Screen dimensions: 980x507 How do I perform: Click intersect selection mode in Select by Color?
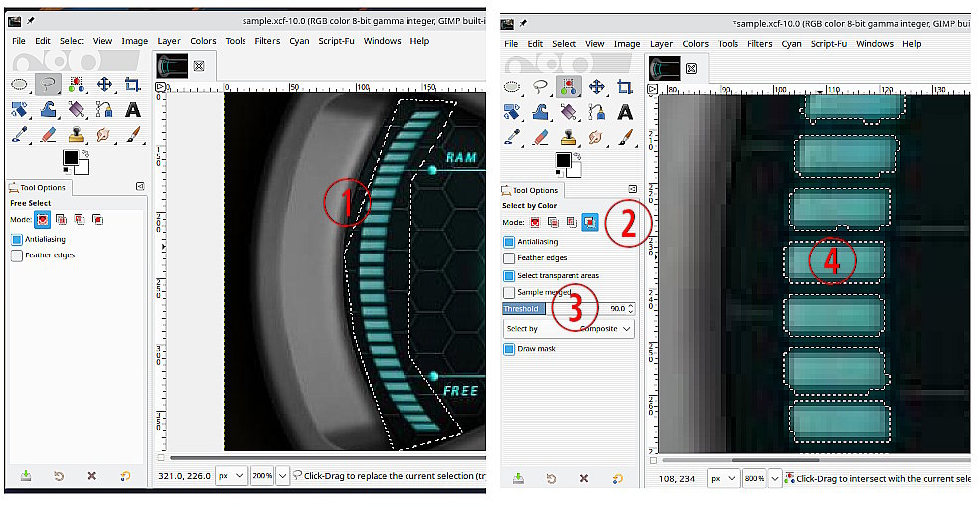(x=590, y=222)
